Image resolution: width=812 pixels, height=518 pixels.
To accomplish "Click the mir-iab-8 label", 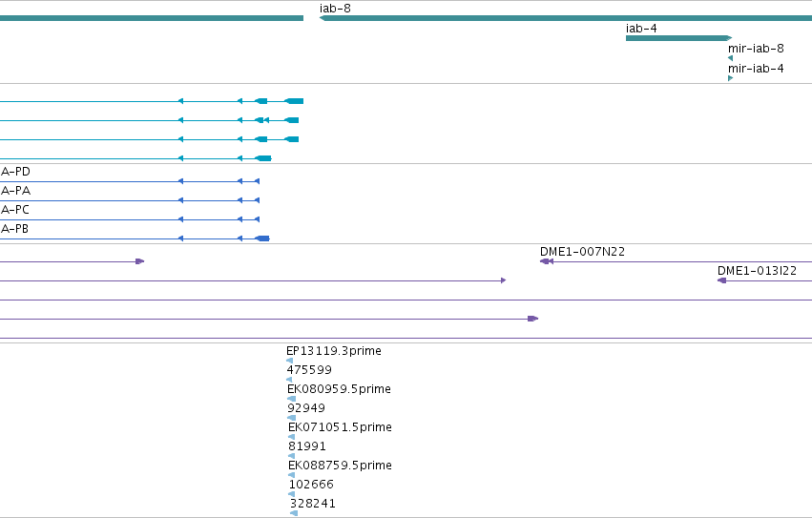I will pyautogui.click(x=756, y=49).
